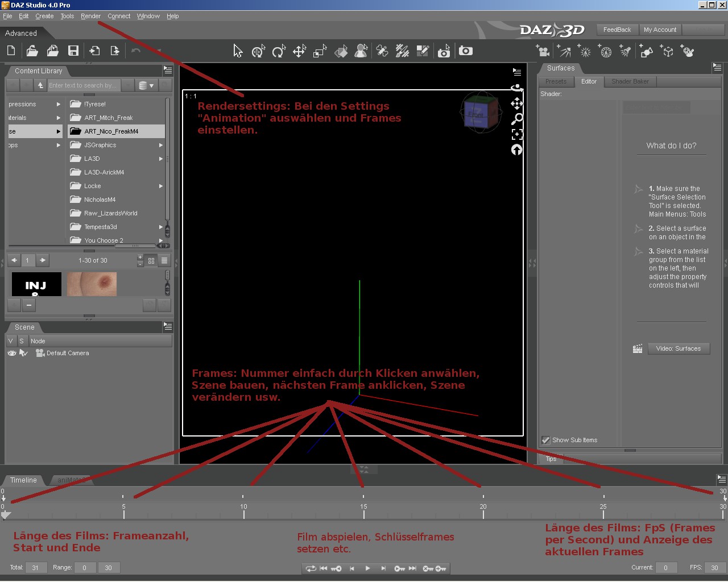The image size is (728, 582).
Task: Switch to Presets tab in Surfaces
Action: (556, 81)
